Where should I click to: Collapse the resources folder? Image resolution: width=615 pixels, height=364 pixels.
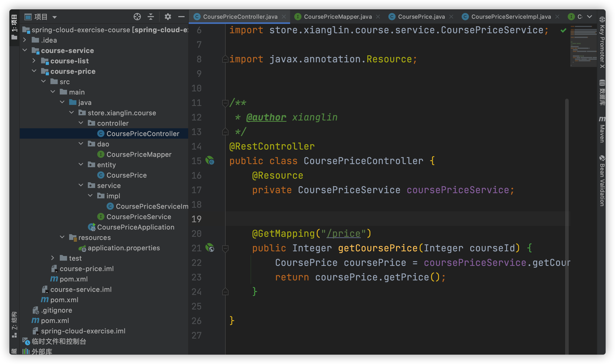[62, 237]
